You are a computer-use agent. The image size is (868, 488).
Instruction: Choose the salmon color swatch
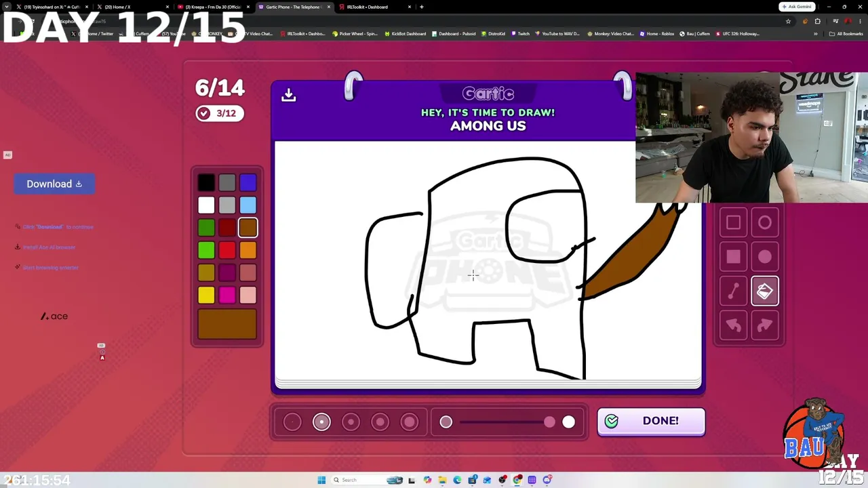(248, 273)
